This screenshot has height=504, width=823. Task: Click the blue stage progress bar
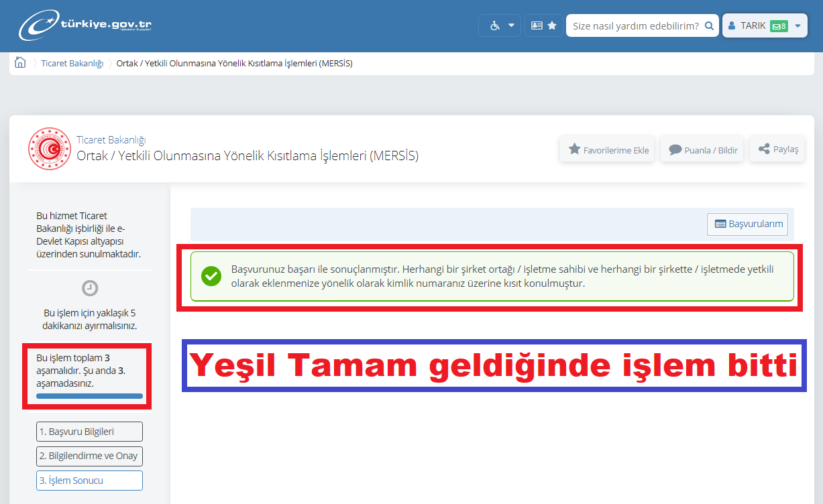tap(89, 396)
